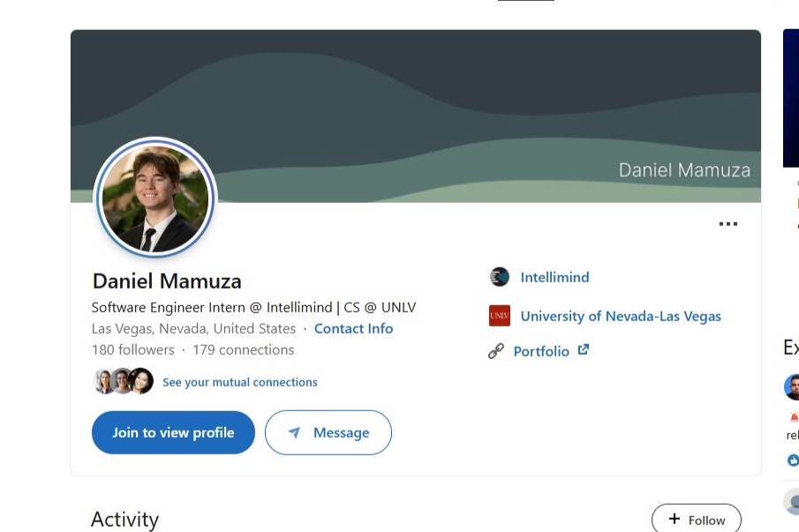Viewport: 799px width, 532px height.
Task: Click the Join to view profile button
Action: click(x=173, y=432)
